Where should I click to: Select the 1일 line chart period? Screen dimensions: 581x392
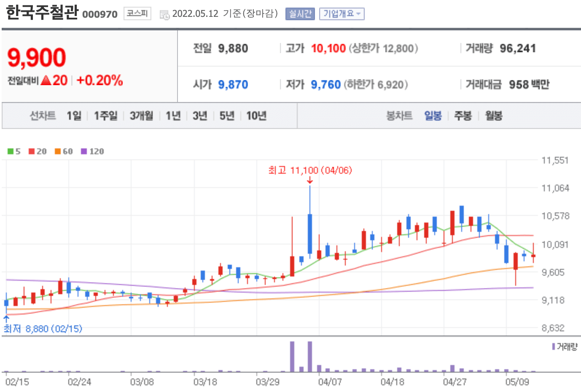[74, 115]
